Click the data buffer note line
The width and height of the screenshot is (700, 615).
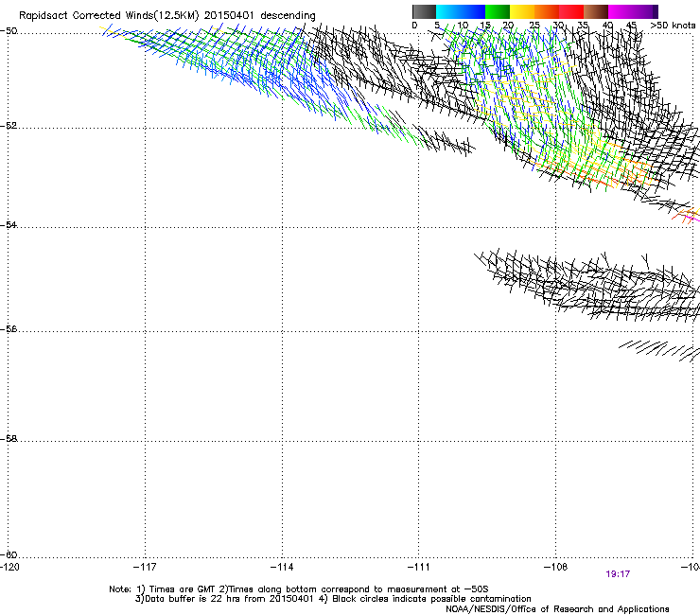333,599
